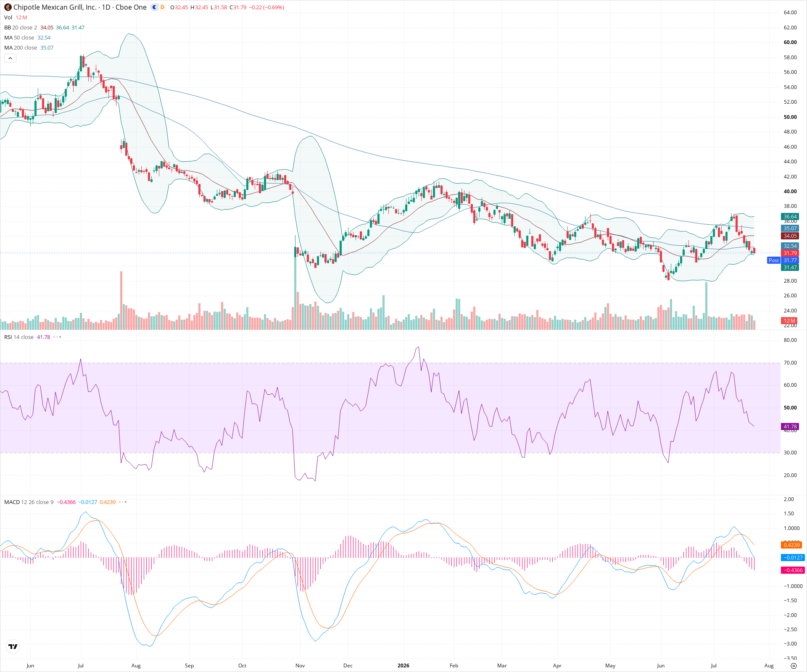Image resolution: width=807 pixels, height=672 pixels.
Task: Click the pink -0.4366 histogram label
Action: pos(793,570)
